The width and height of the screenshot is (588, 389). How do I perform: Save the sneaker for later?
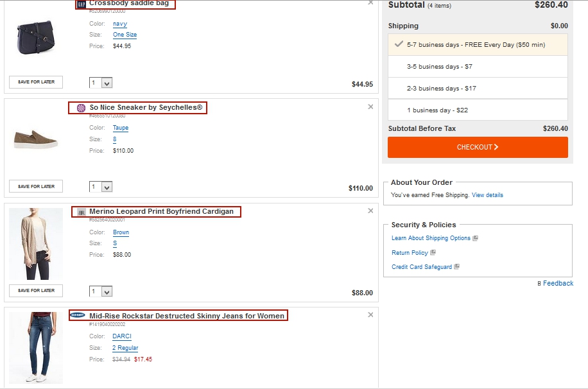click(36, 186)
